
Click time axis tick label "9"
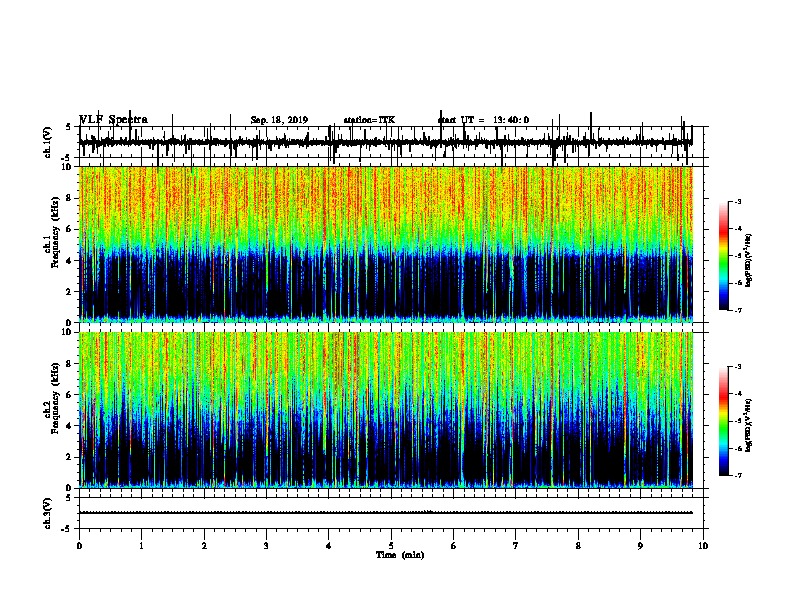point(640,546)
